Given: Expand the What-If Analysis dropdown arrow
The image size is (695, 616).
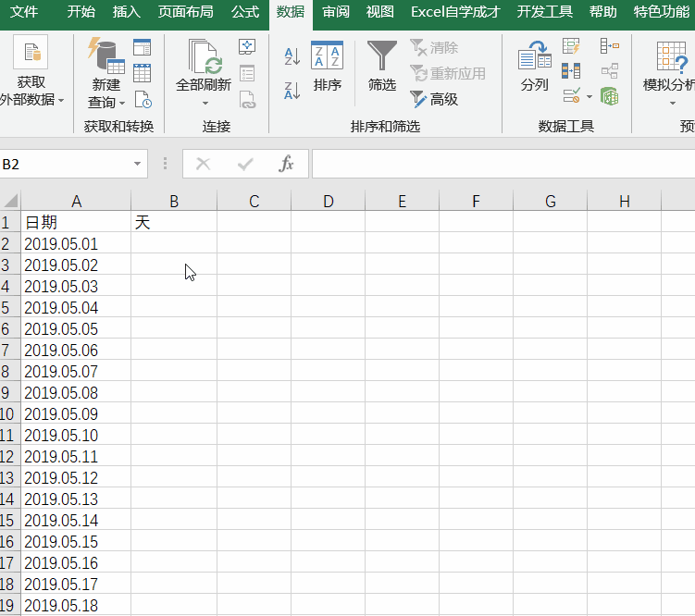Looking at the screenshot, I should click(673, 104).
